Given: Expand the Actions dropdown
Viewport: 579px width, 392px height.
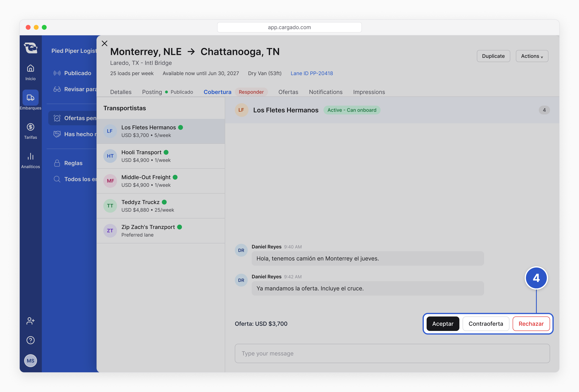Looking at the screenshot, I should (532, 56).
